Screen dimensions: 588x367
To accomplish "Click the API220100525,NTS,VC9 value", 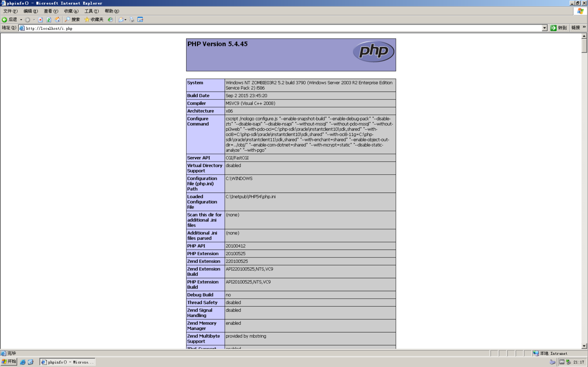I will (x=249, y=269).
